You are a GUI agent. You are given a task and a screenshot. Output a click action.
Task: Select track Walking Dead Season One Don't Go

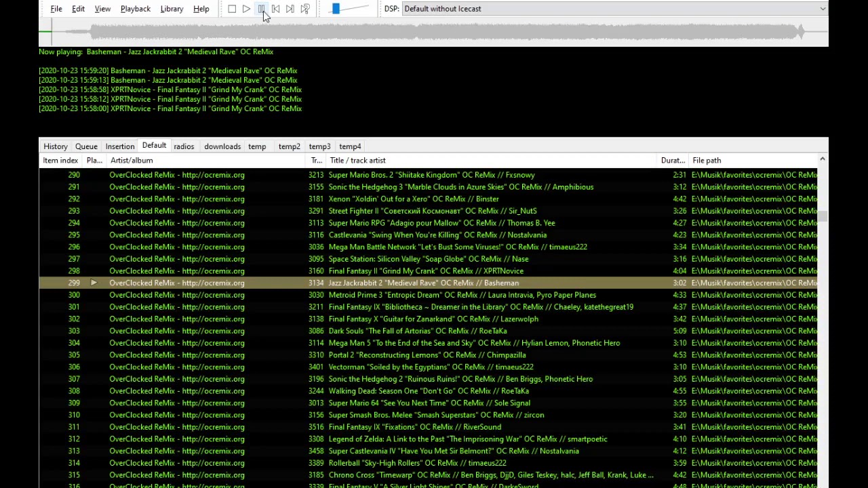(428, 391)
